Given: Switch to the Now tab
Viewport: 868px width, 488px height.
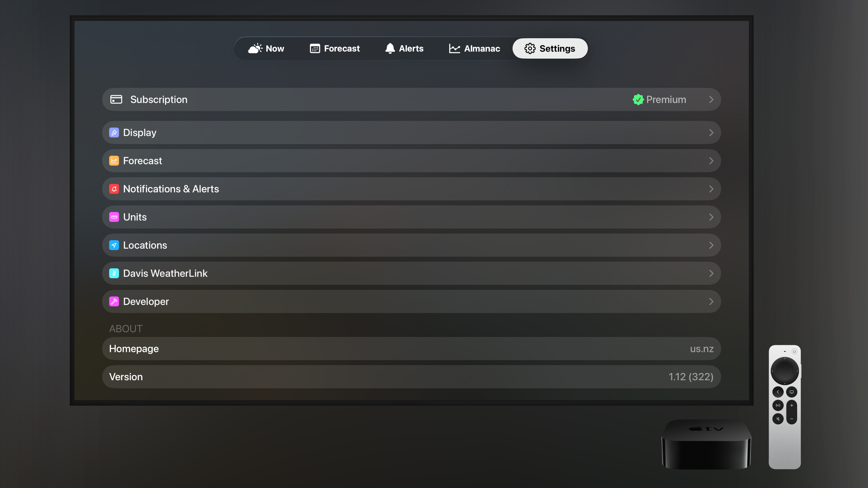Looking at the screenshot, I should (x=267, y=48).
